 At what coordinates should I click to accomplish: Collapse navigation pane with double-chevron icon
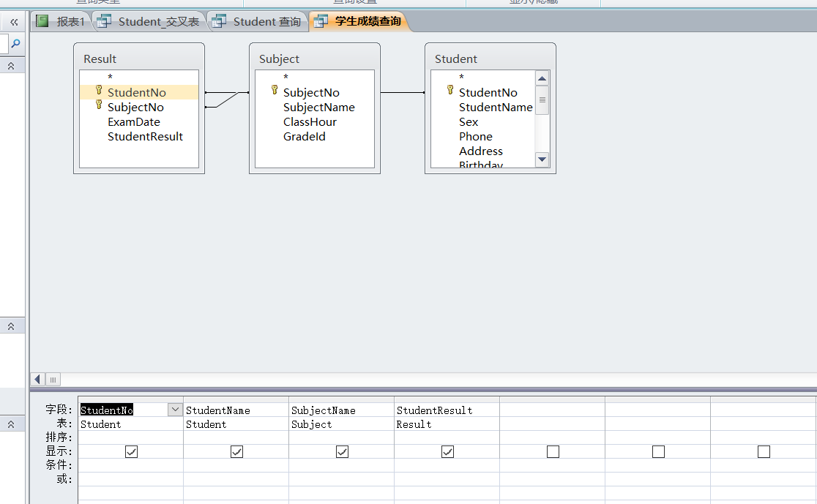click(13, 22)
